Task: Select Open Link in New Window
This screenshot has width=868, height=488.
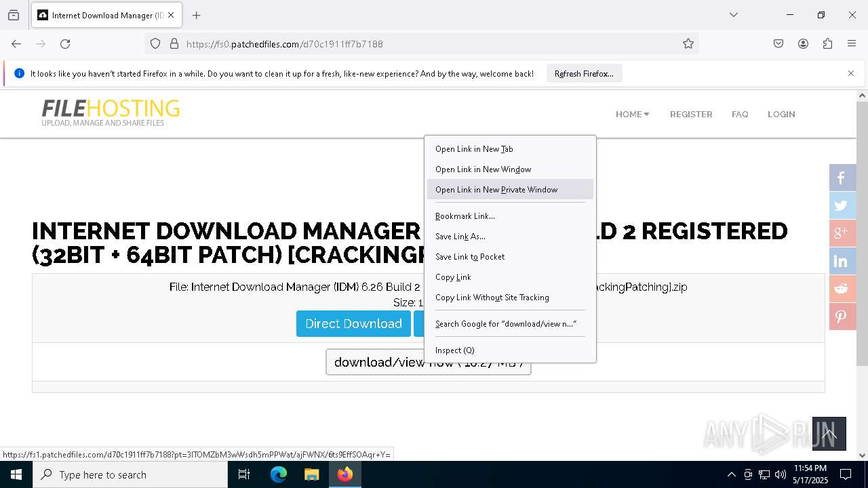Action: pos(510,169)
